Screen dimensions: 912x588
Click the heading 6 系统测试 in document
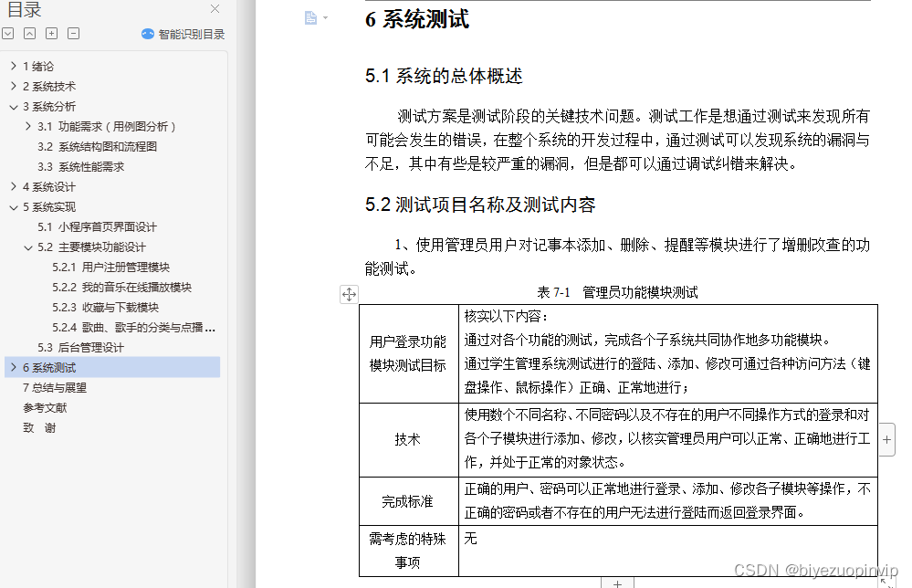(417, 19)
